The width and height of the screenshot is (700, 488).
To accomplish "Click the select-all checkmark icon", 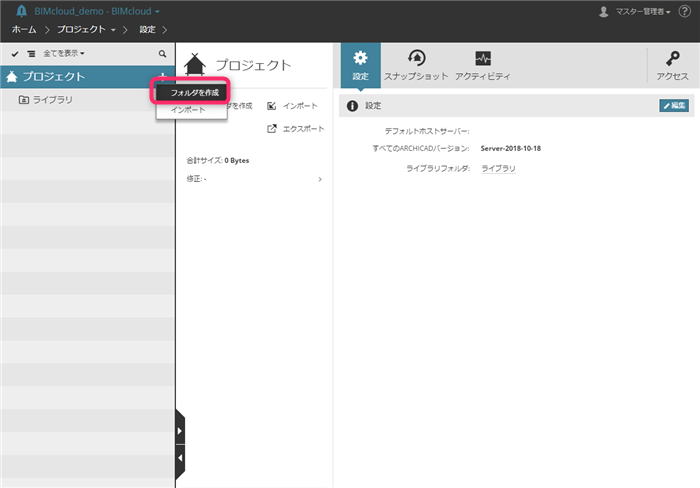I will coord(15,54).
